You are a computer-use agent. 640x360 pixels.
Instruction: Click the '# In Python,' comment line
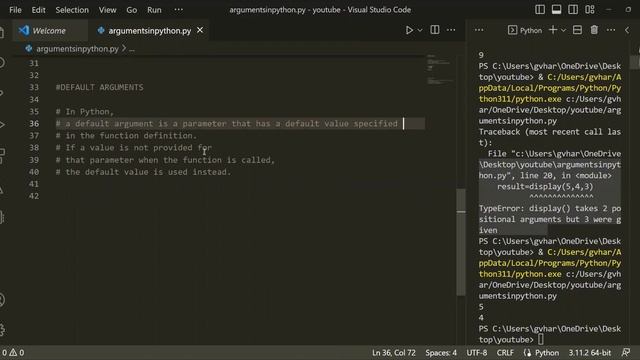coord(85,111)
